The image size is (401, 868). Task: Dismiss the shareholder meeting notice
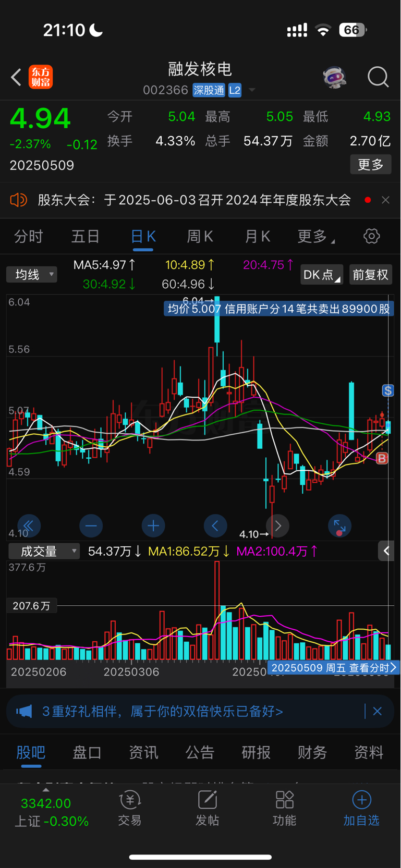click(385, 200)
